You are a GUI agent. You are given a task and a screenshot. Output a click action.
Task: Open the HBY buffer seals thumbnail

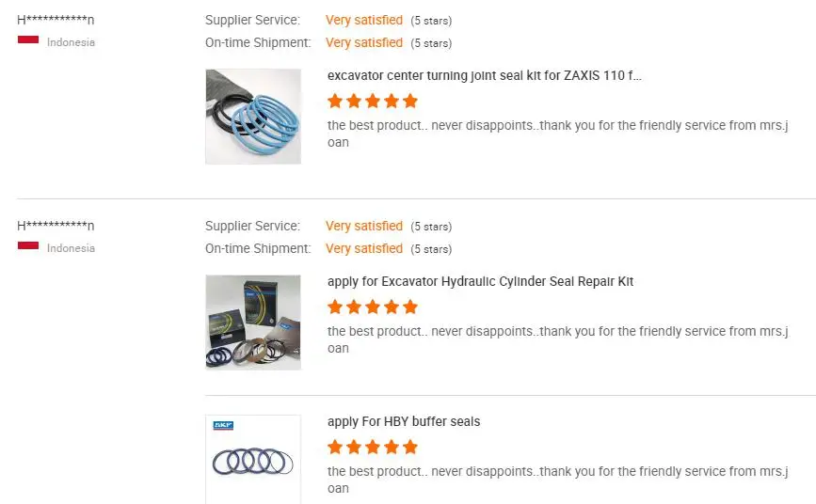click(x=253, y=459)
